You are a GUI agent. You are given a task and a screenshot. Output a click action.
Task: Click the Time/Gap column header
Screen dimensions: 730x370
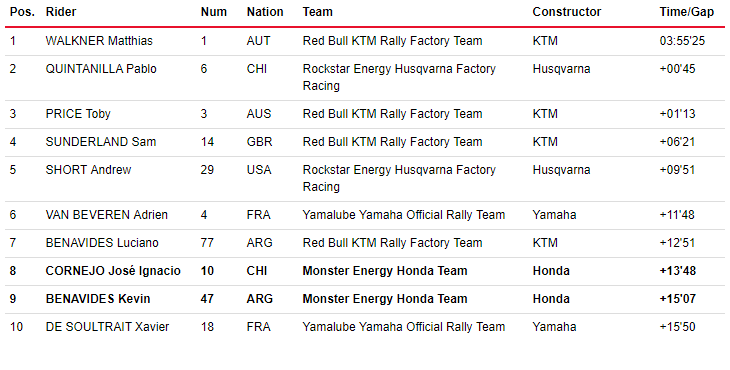[687, 12]
